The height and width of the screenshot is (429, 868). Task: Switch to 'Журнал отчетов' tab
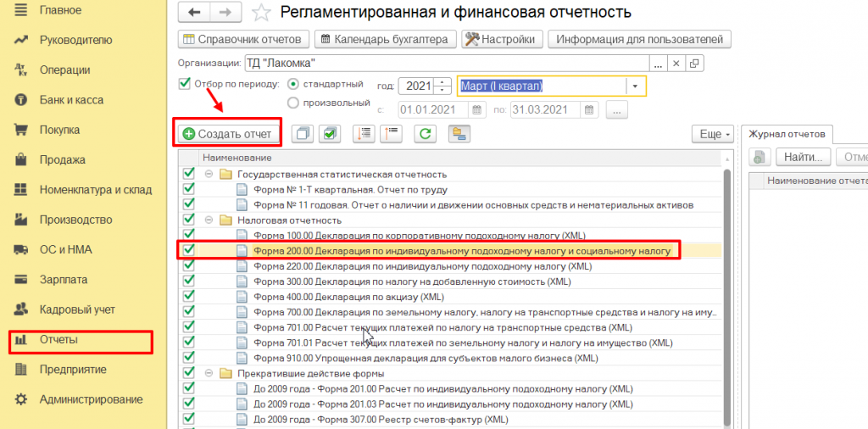tap(787, 134)
